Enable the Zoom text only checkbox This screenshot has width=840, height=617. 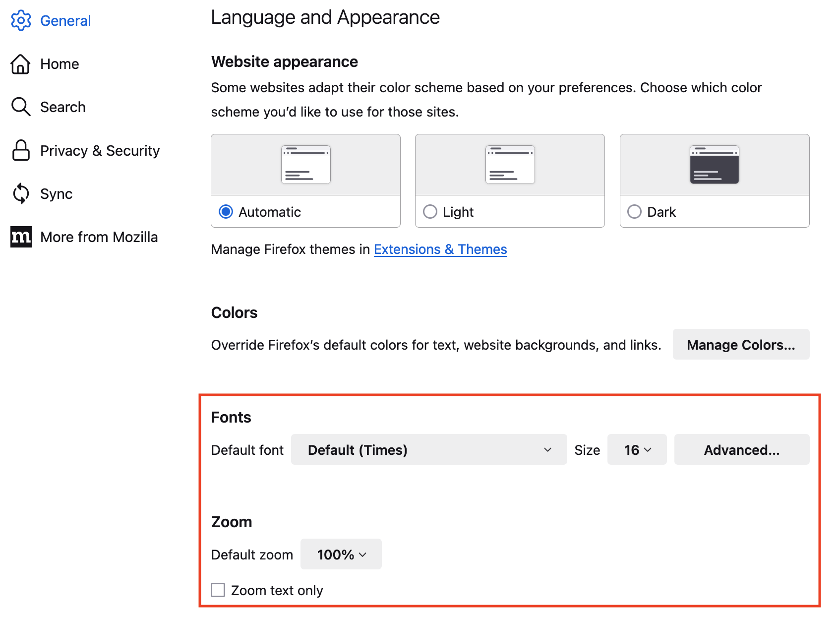tap(218, 590)
